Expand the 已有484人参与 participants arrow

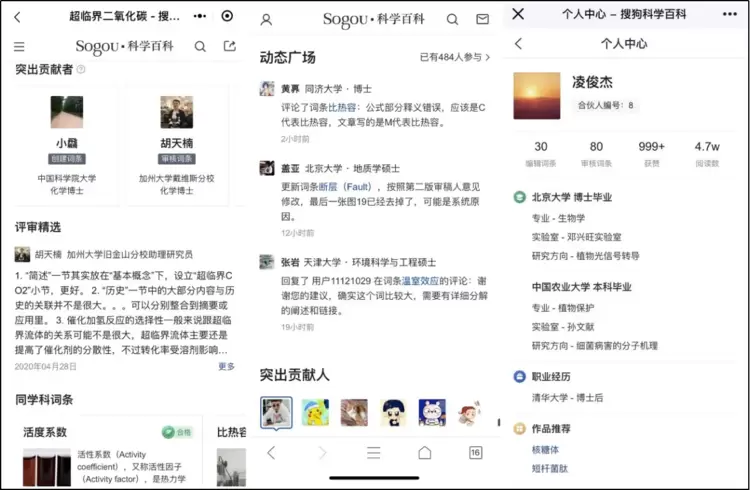(488, 57)
